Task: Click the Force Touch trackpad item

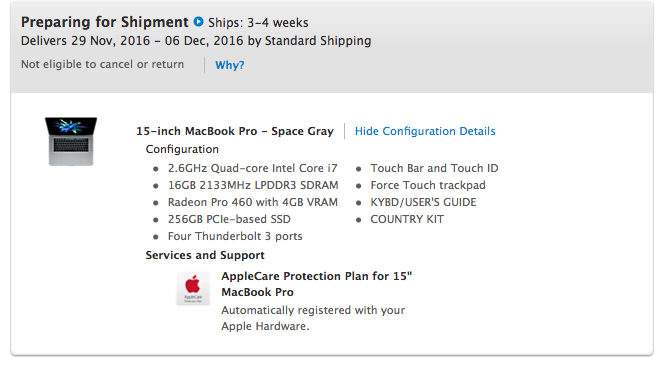Action: click(428, 185)
